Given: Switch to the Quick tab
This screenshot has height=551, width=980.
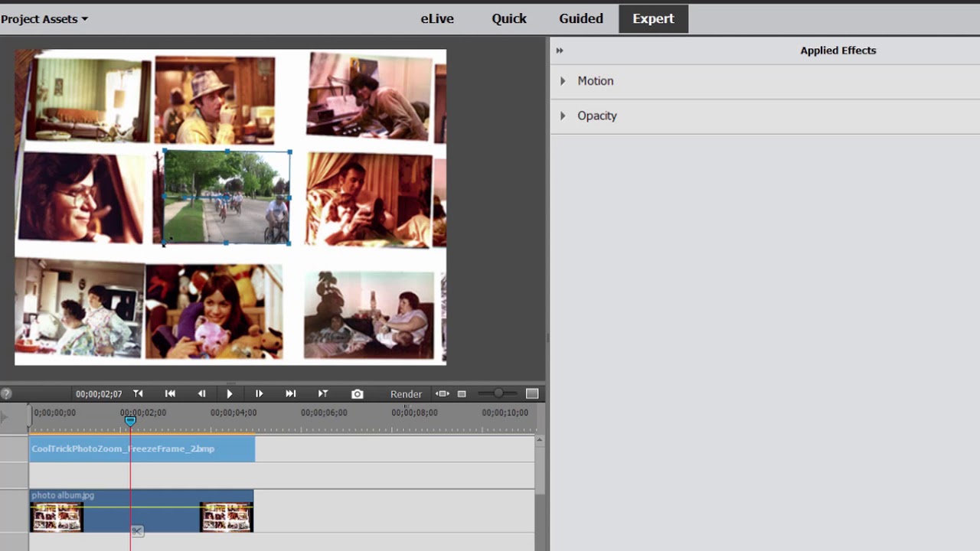Looking at the screenshot, I should [509, 19].
